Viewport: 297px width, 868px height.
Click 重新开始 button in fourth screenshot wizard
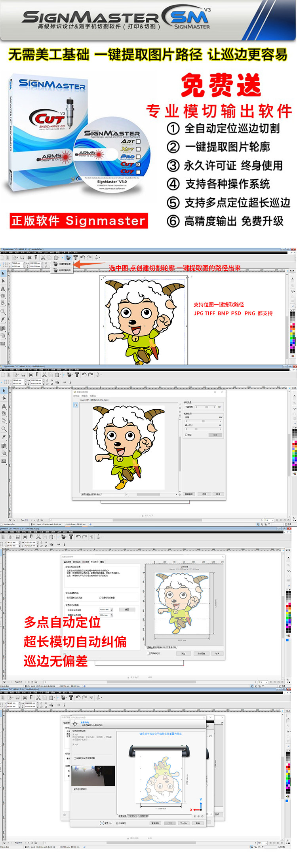155,823
